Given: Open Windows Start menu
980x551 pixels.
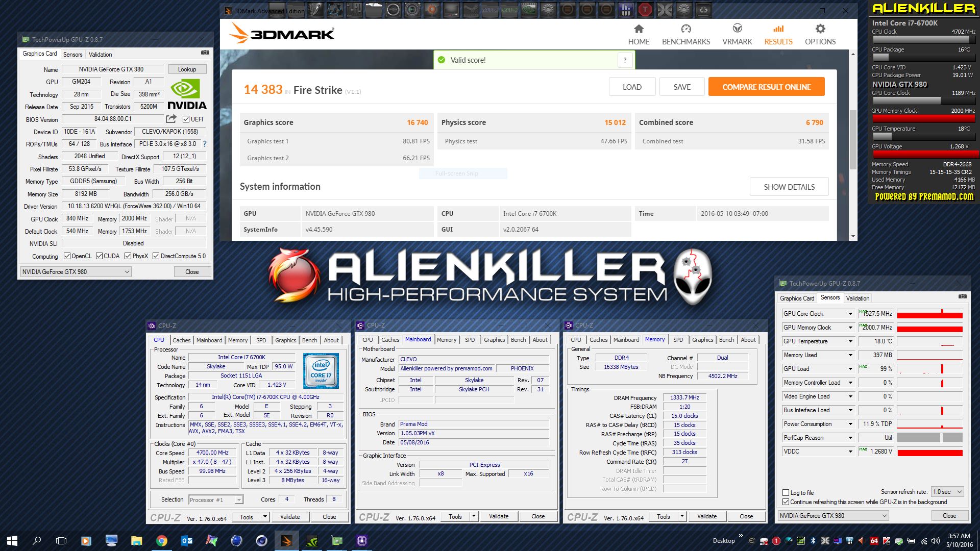Looking at the screenshot, I should (12, 541).
